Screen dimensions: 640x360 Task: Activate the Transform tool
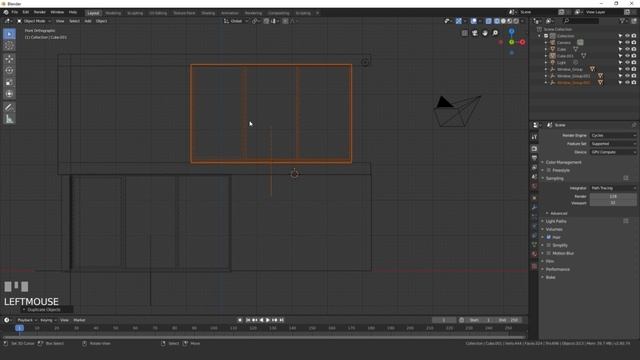(x=9, y=94)
